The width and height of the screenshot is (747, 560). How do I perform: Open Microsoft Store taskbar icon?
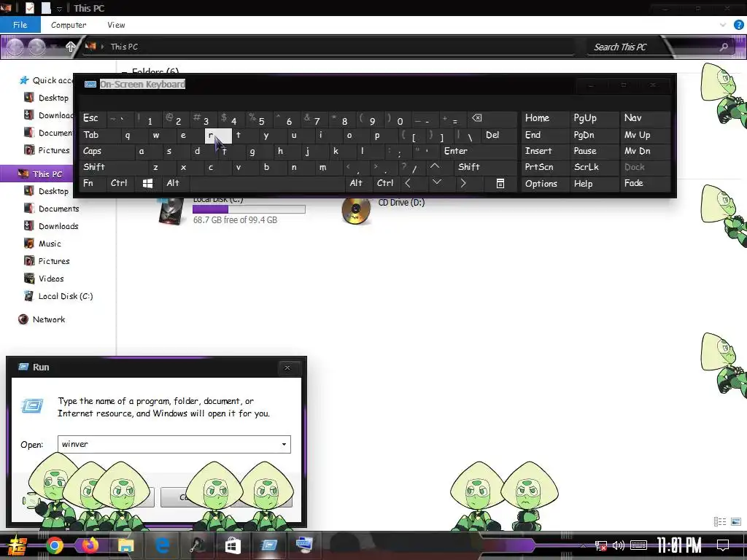(233, 545)
